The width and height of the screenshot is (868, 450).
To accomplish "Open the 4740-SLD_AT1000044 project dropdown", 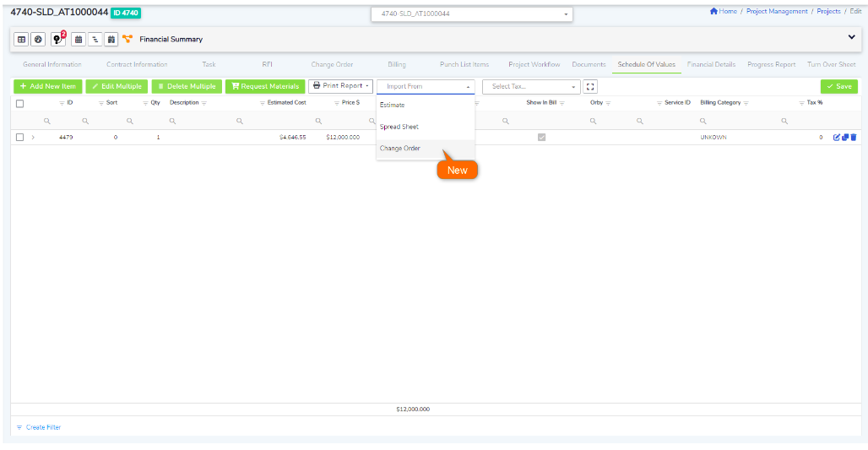I will [x=472, y=14].
